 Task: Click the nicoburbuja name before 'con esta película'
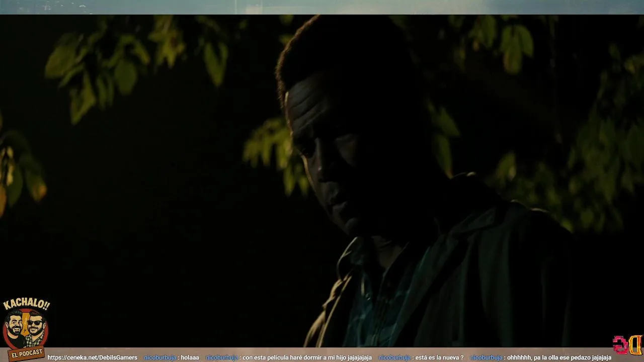[222, 357]
